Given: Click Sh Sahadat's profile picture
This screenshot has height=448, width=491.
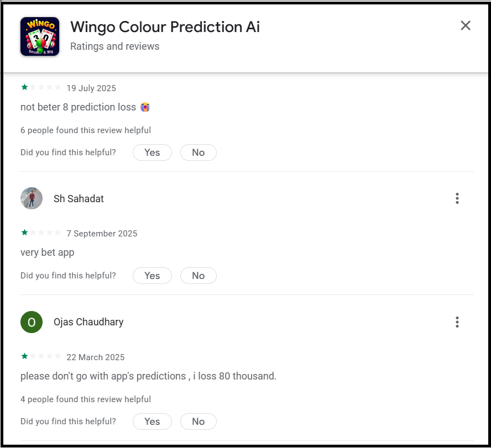Looking at the screenshot, I should click(x=32, y=198).
